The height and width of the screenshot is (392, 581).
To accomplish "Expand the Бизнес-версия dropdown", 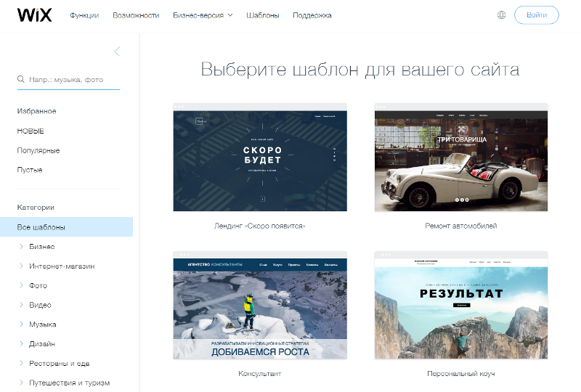I will [x=203, y=15].
